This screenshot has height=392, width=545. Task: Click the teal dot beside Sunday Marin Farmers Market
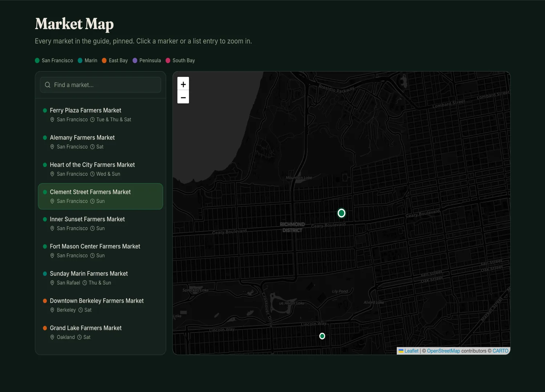(45, 274)
